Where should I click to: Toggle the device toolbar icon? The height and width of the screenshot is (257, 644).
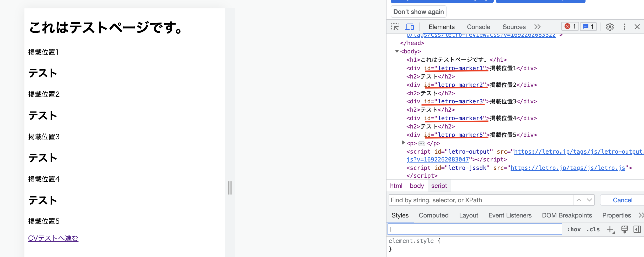coord(410,27)
